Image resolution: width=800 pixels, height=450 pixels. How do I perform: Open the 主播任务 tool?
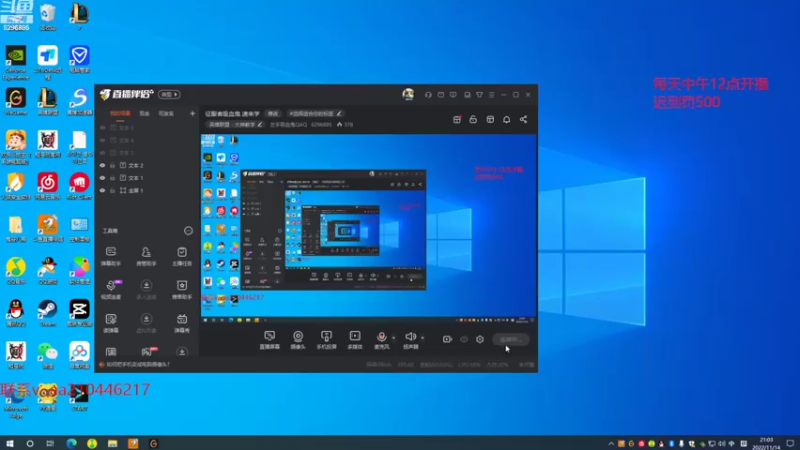coord(182,256)
